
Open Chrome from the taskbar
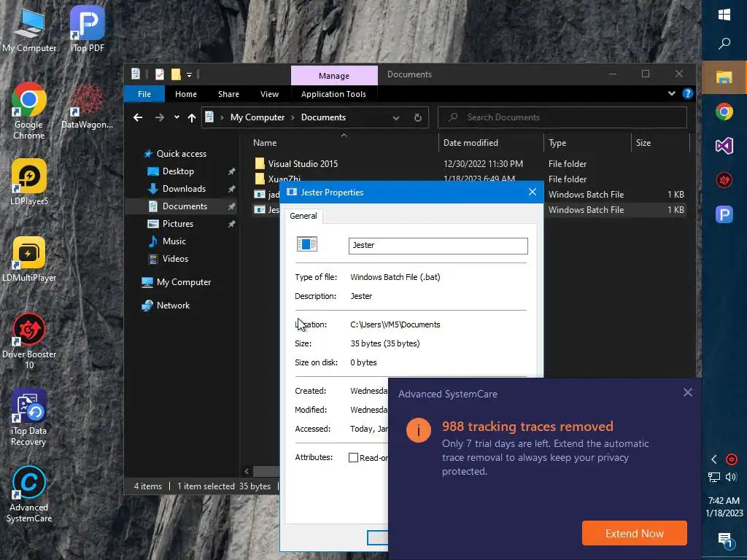click(724, 112)
